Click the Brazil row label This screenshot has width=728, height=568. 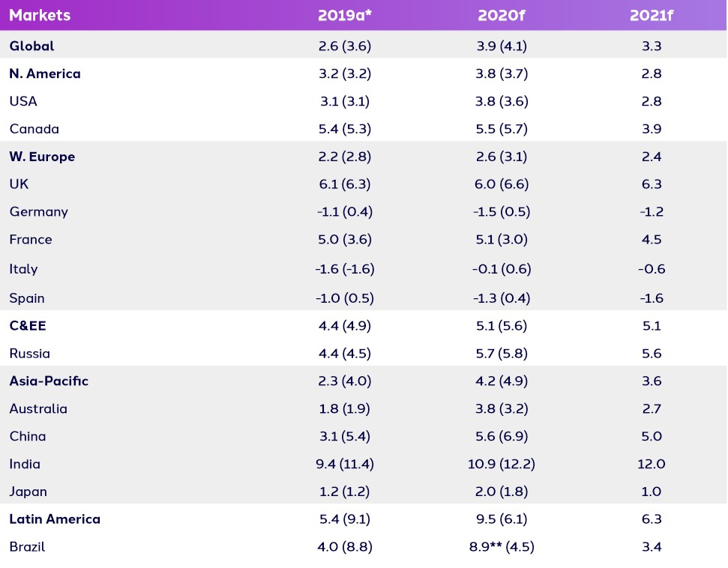[x=28, y=546]
